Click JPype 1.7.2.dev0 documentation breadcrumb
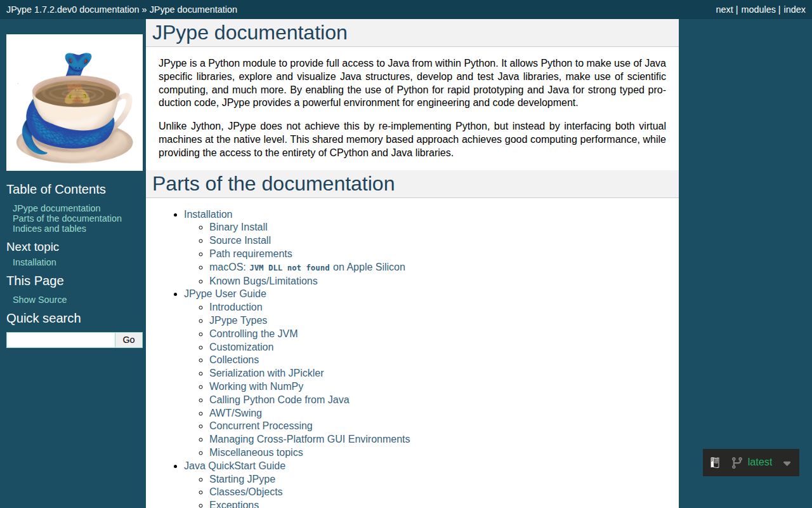 [x=72, y=10]
